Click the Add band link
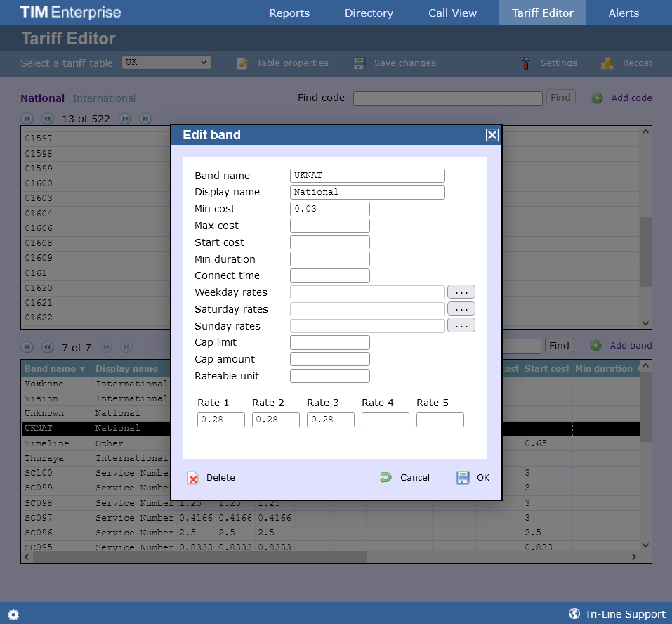 631,346
